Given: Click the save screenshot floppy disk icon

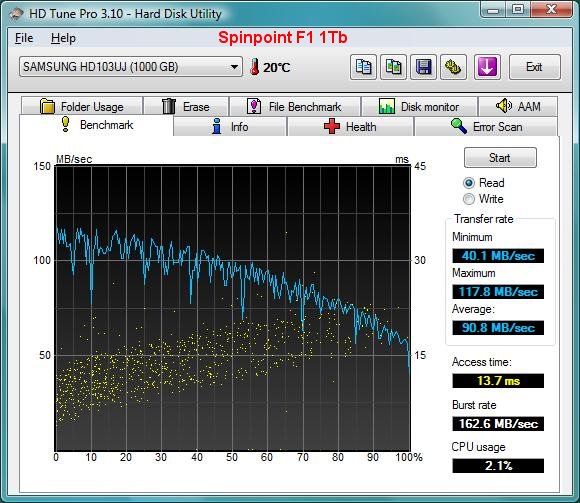Looking at the screenshot, I should pos(424,67).
